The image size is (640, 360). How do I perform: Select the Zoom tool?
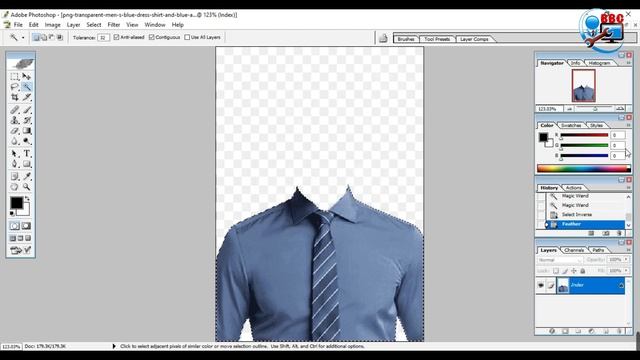coord(27,187)
